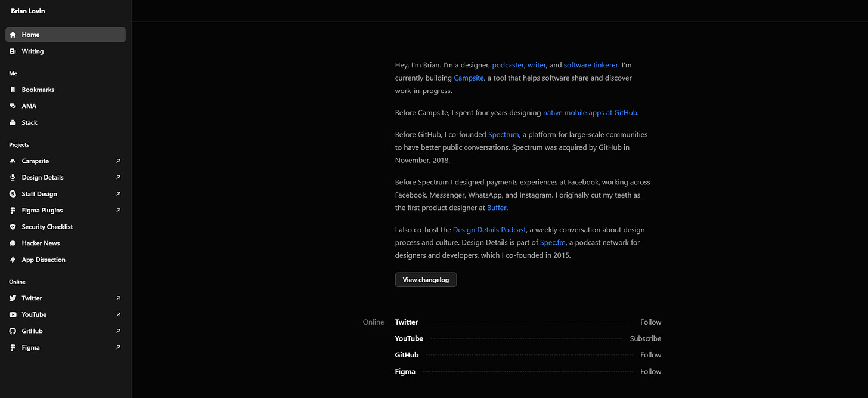Click the Home house icon in sidebar
This screenshot has width=868, height=398.
(x=13, y=35)
